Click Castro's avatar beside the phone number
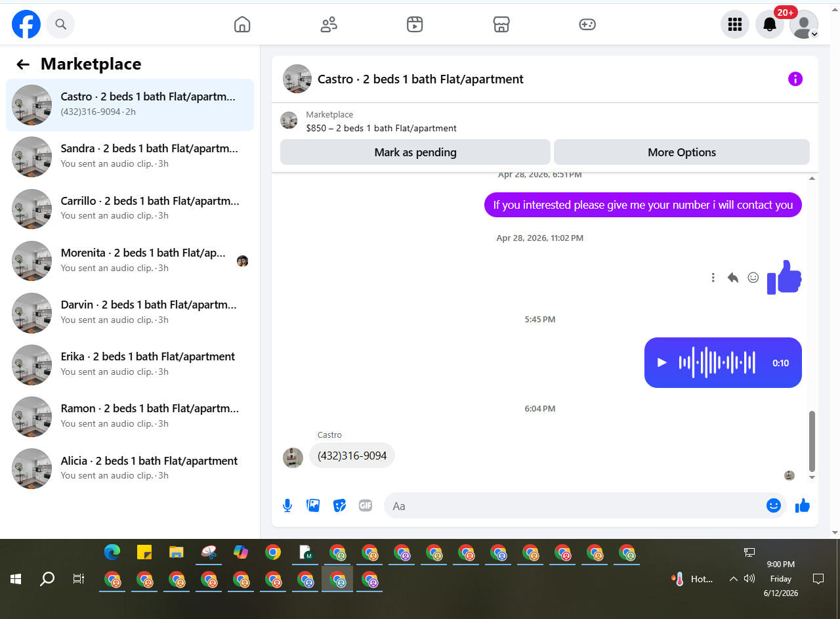The height and width of the screenshot is (619, 840). (x=293, y=458)
